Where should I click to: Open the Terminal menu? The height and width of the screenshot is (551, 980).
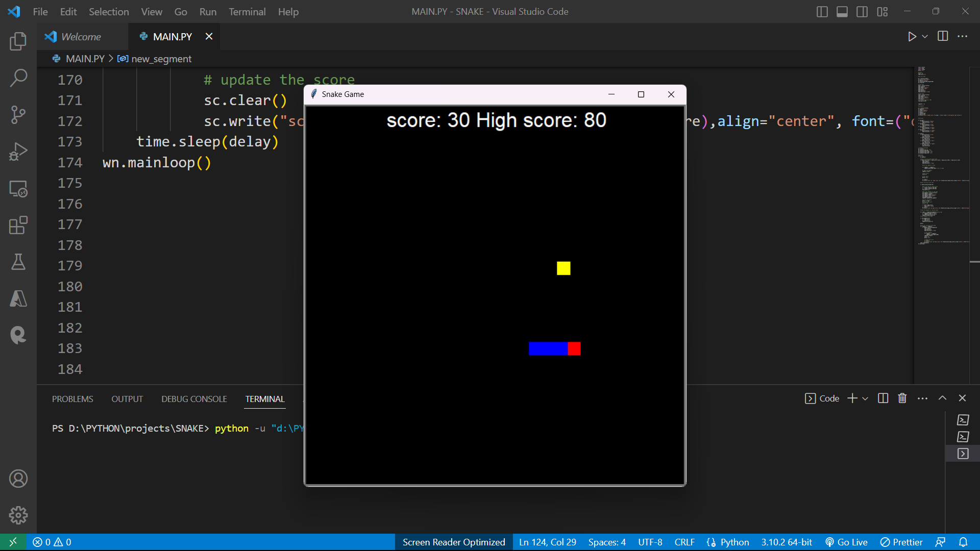[x=247, y=11]
